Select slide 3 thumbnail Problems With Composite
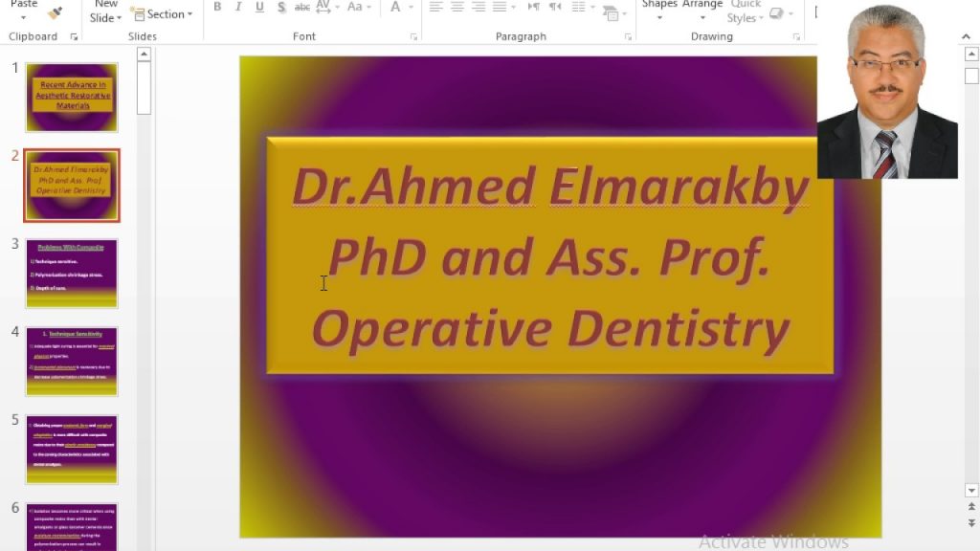This screenshot has width=980, height=551. (x=72, y=273)
